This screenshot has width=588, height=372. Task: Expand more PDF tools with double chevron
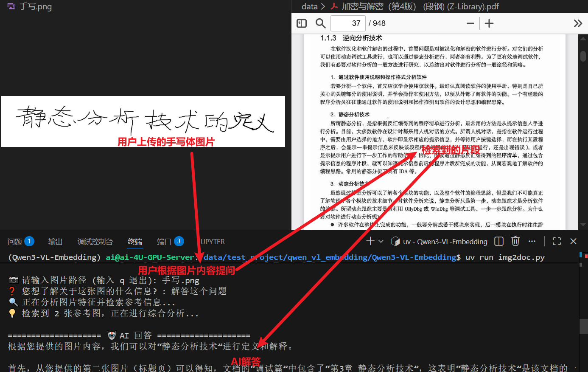(x=578, y=23)
